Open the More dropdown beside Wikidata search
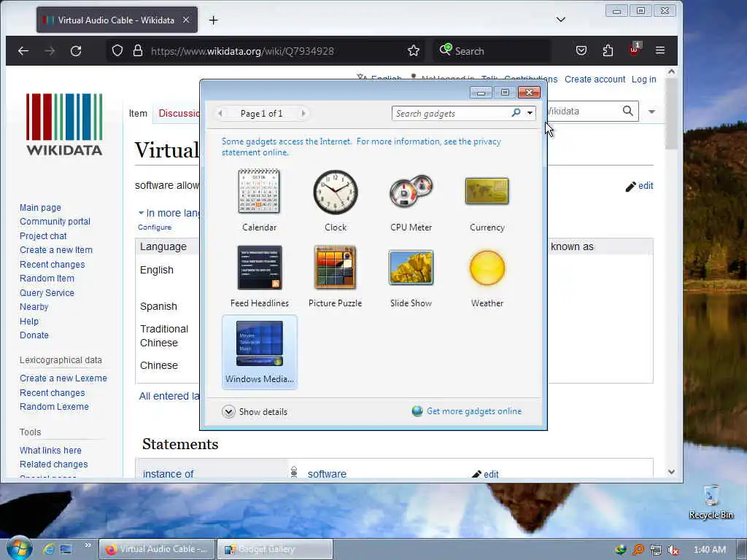 point(651,112)
